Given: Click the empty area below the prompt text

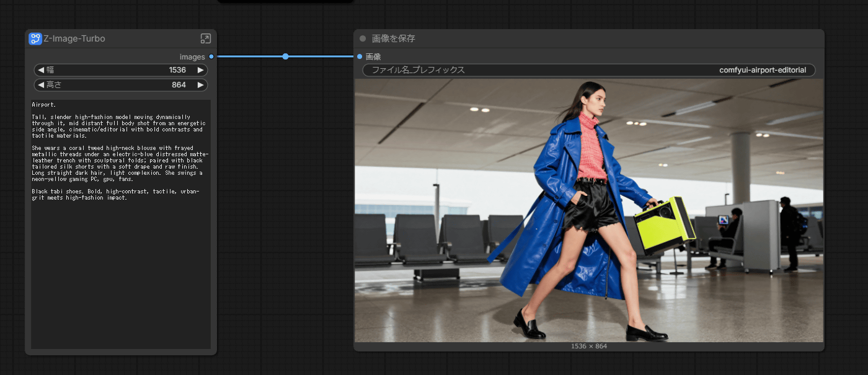Looking at the screenshot, I should tap(121, 279).
